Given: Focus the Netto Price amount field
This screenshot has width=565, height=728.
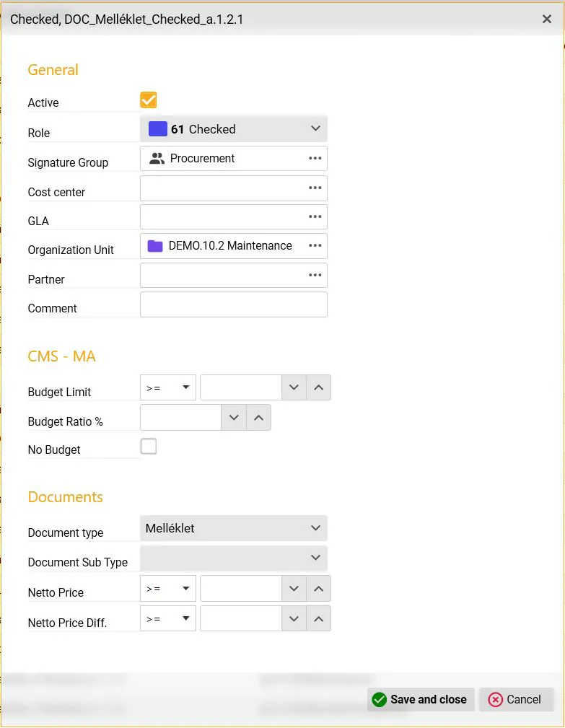Looking at the screenshot, I should (241, 588).
